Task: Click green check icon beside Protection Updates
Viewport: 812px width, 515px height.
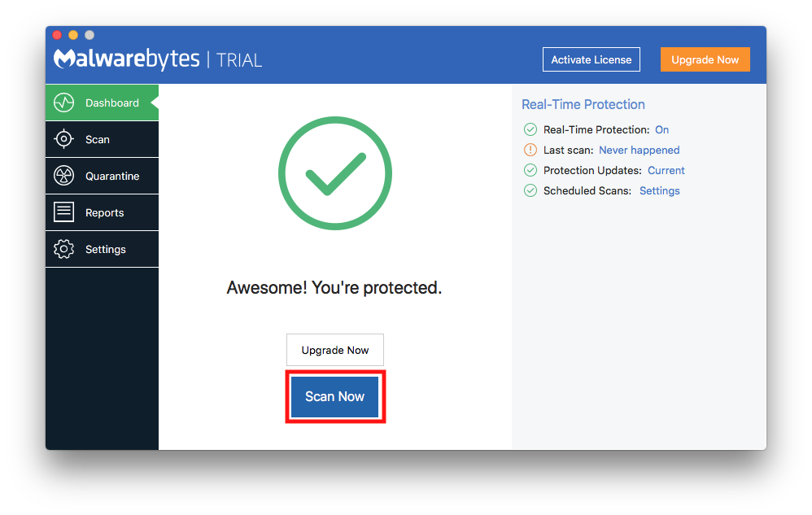Action: [530, 170]
